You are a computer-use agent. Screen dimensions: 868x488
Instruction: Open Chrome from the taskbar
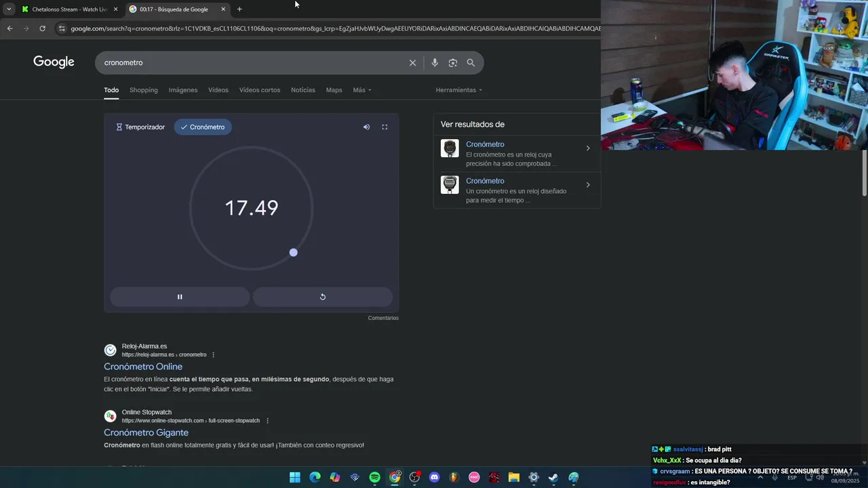click(395, 477)
